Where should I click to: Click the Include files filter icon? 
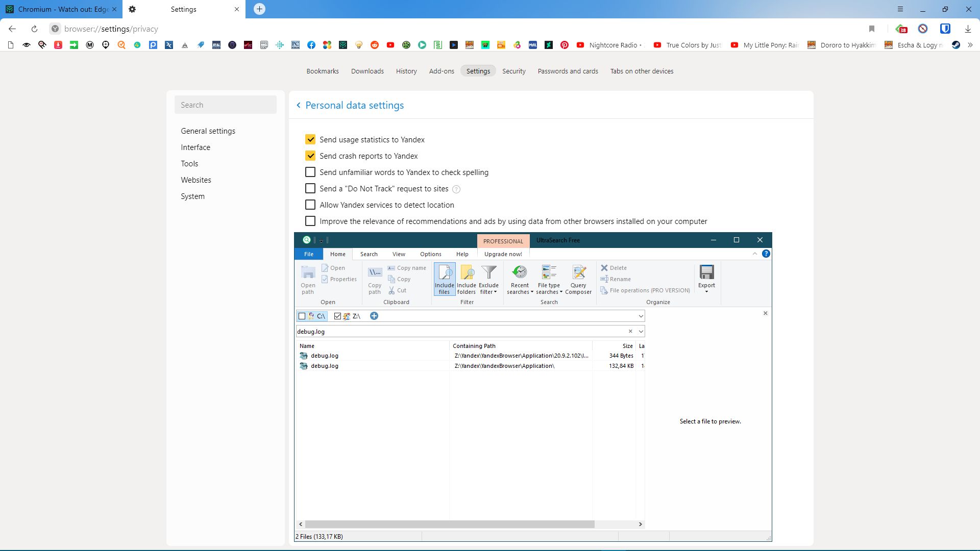(x=444, y=279)
